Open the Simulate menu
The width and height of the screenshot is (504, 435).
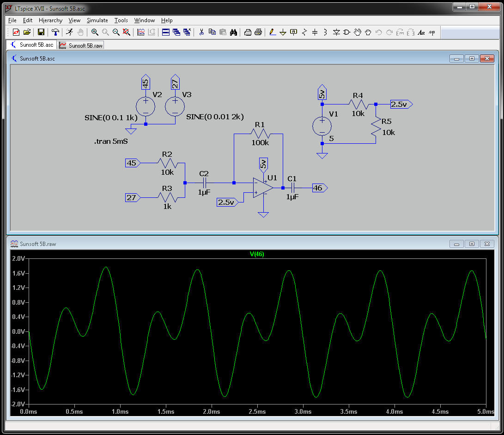(x=97, y=20)
